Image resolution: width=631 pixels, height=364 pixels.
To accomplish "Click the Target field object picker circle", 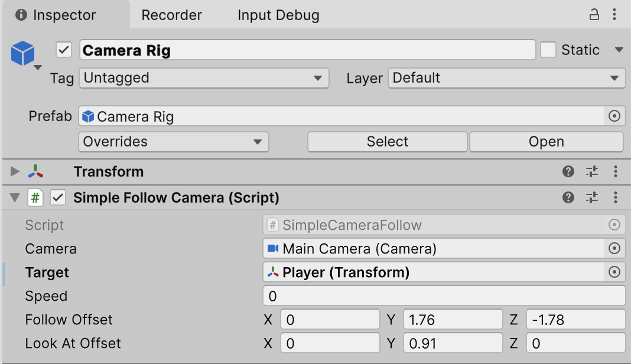I will click(x=614, y=272).
